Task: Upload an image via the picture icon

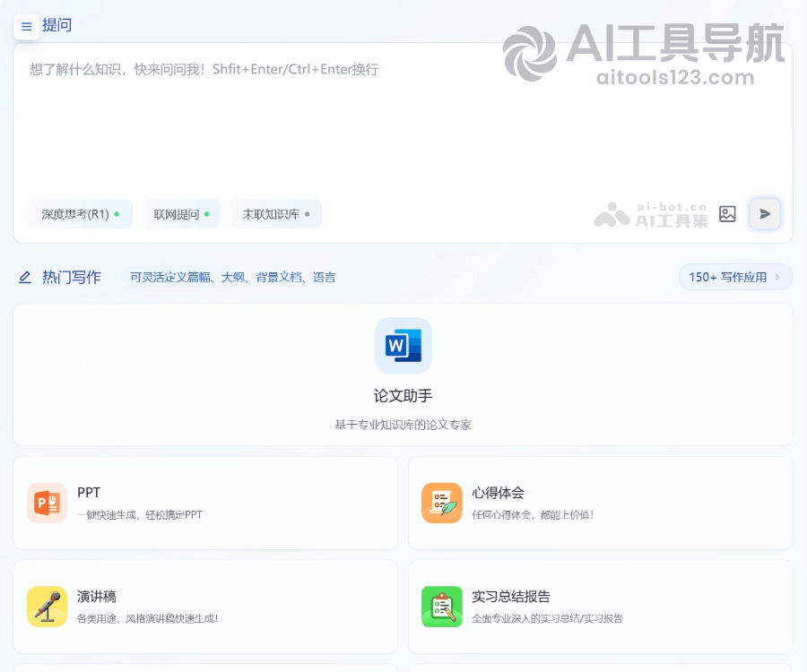Action: 727,214
